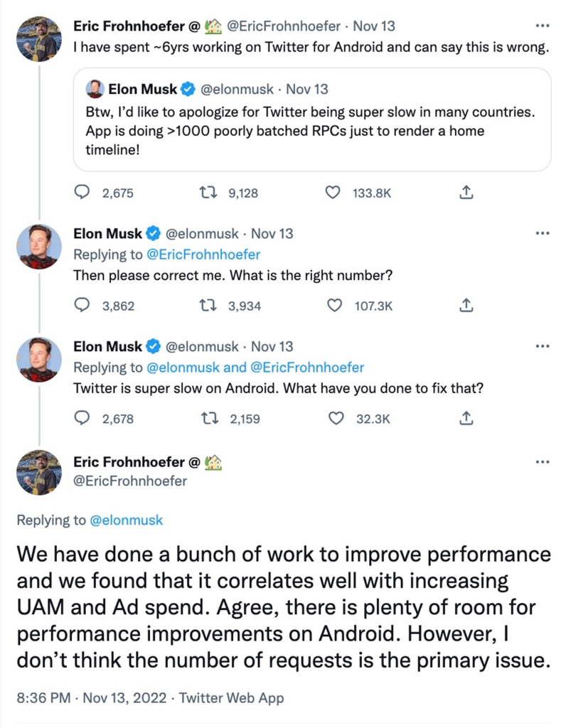The width and height of the screenshot is (566, 728).
Task: Open more options on 'Then please correct me' tweet
Action: (542, 234)
